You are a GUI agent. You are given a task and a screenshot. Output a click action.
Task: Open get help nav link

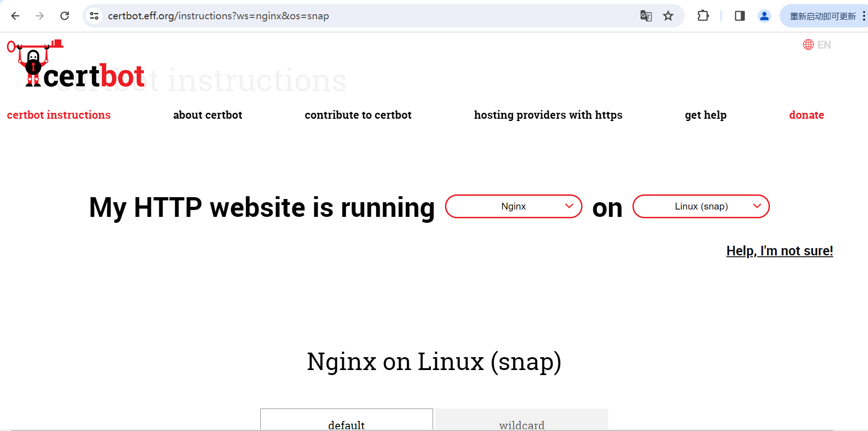pos(706,115)
